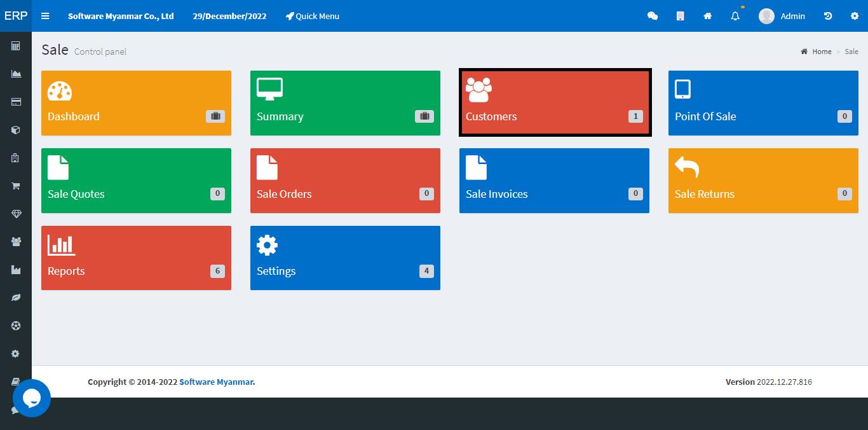Open the Dashboard tile

pyautogui.click(x=136, y=103)
